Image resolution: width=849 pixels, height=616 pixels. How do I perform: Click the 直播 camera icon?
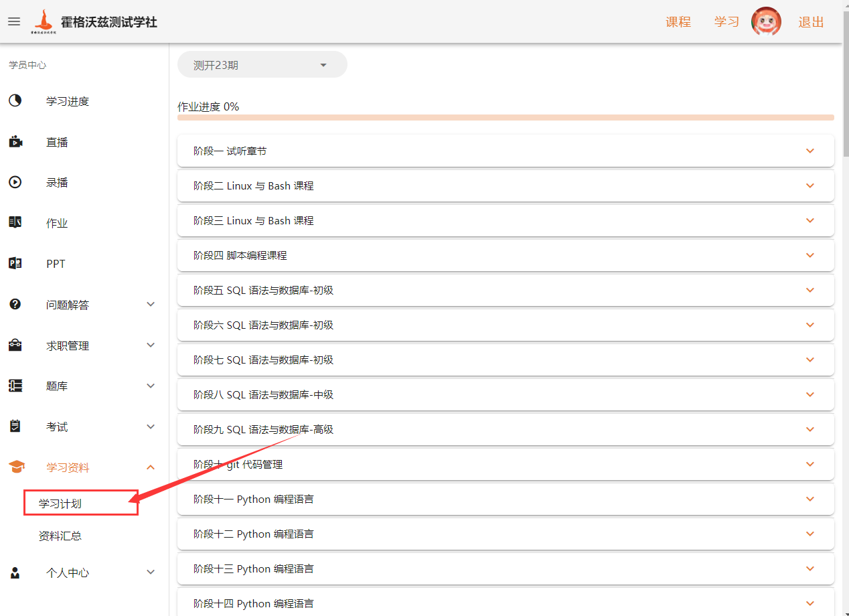(x=15, y=142)
